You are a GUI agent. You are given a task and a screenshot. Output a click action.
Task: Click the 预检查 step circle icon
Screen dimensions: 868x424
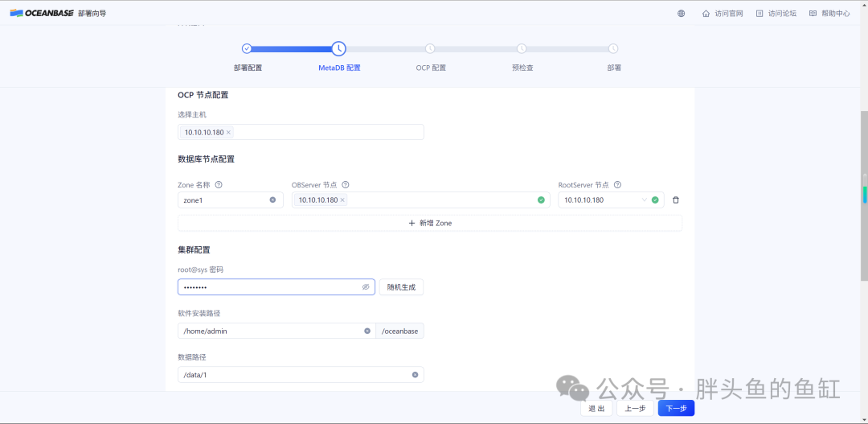tap(522, 49)
